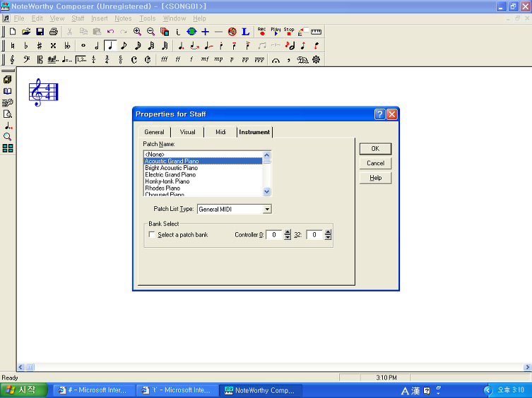Select the eighth note duration

[124, 45]
